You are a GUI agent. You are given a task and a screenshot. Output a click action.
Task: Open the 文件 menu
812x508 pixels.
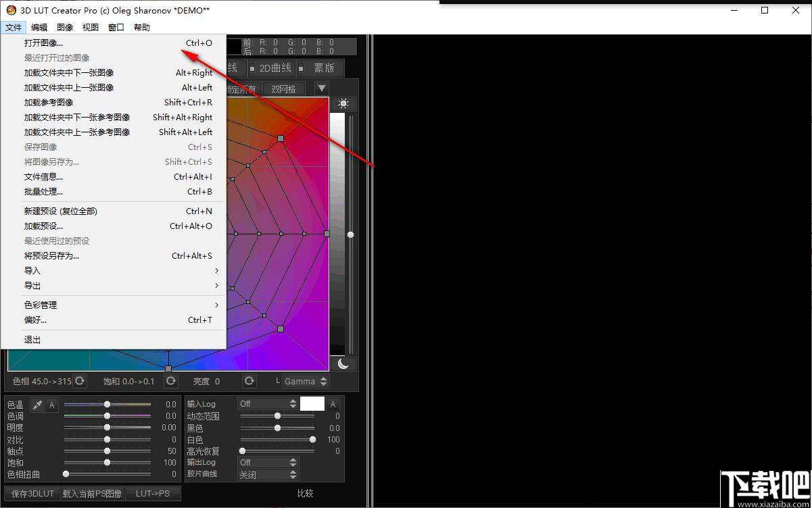click(x=14, y=27)
